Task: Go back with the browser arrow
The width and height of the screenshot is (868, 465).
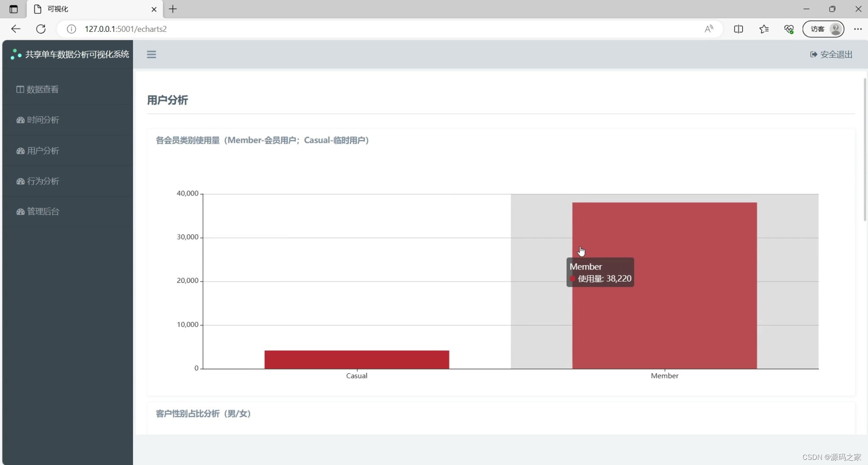Action: point(16,29)
